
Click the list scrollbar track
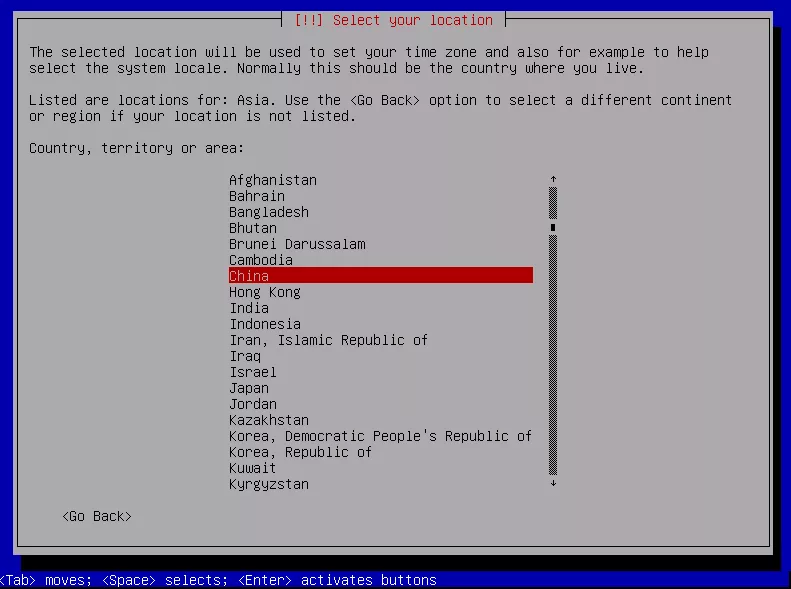pyautogui.click(x=553, y=350)
